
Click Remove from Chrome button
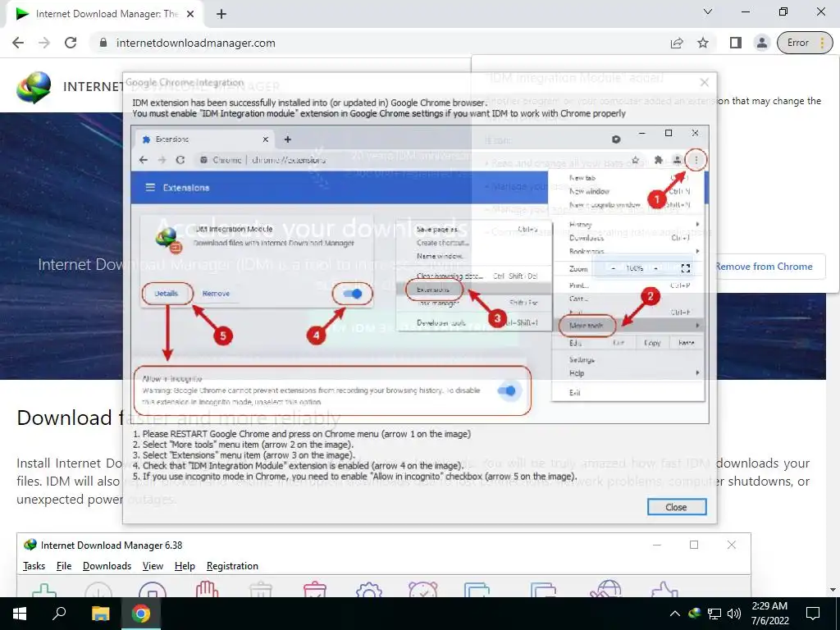(x=765, y=267)
